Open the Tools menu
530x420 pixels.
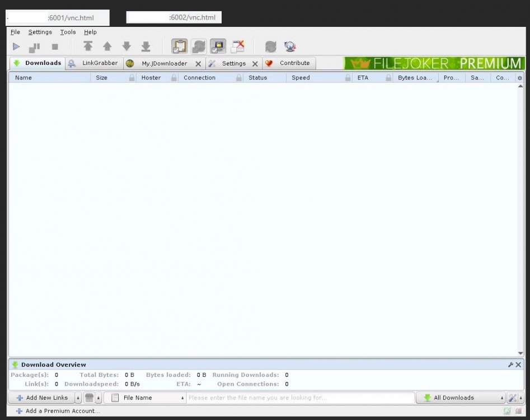click(x=68, y=32)
